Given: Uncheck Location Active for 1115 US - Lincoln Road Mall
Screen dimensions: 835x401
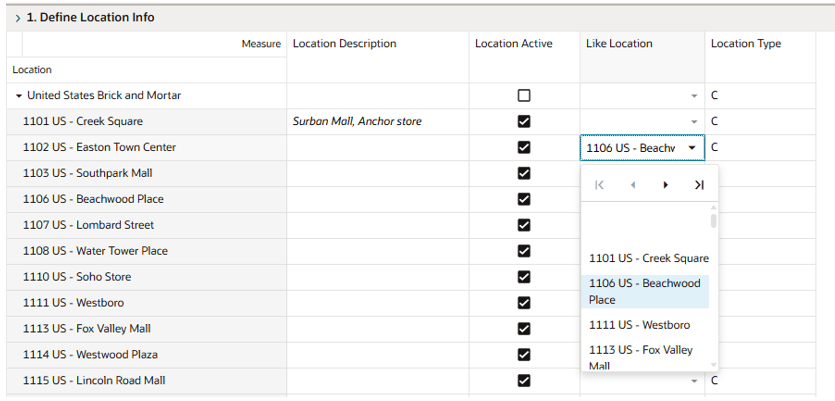Looking at the screenshot, I should tap(524, 380).
